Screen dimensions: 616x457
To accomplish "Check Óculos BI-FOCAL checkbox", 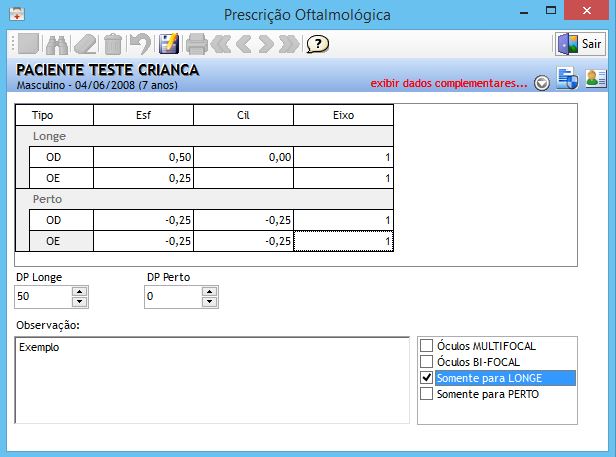I will pyautogui.click(x=426, y=362).
